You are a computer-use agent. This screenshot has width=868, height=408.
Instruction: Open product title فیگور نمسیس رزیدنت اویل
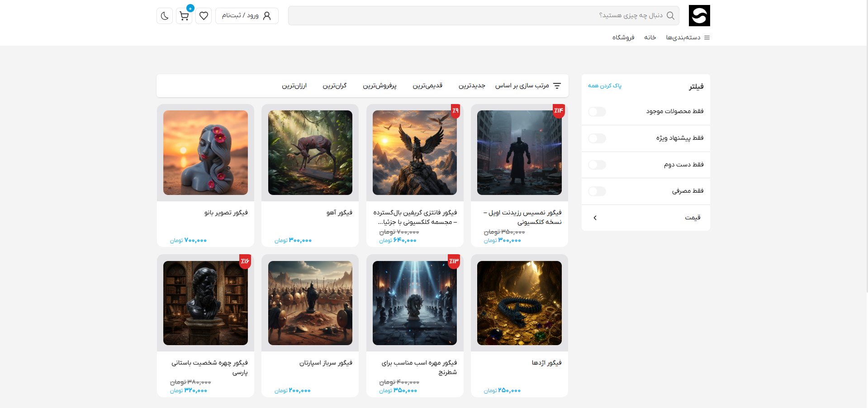(x=523, y=217)
